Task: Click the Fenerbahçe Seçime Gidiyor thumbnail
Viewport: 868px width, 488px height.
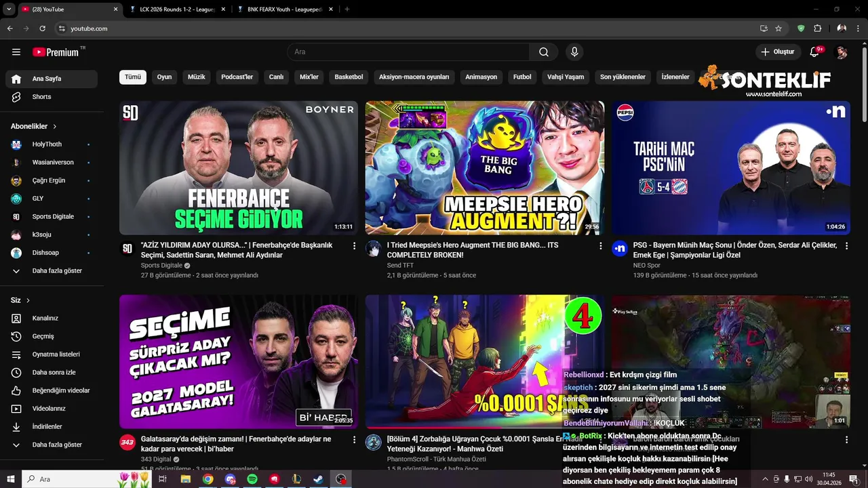Action: pos(239,168)
